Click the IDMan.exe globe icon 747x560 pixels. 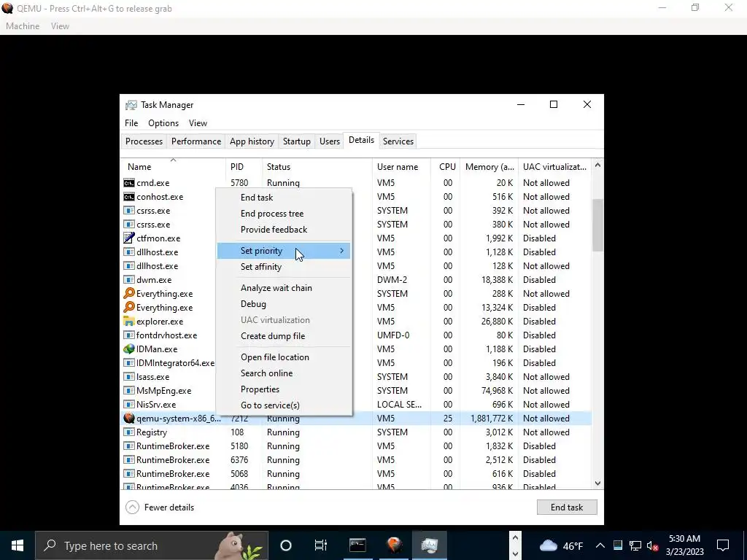128,349
